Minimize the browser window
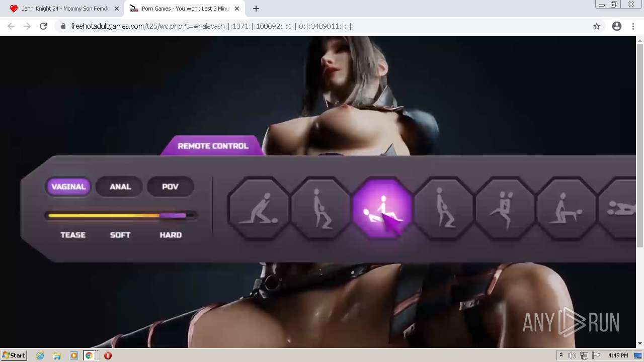644x362 pixels. 601,5
